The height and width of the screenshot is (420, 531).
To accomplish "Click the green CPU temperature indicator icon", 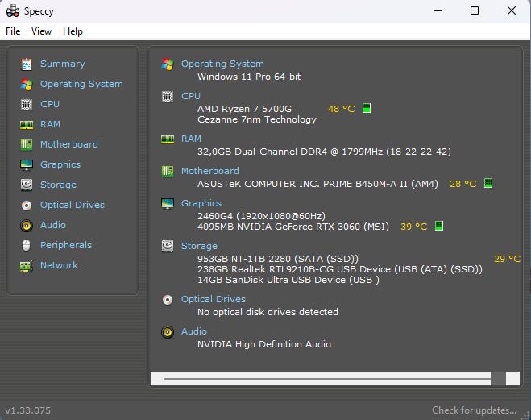I will click(367, 108).
